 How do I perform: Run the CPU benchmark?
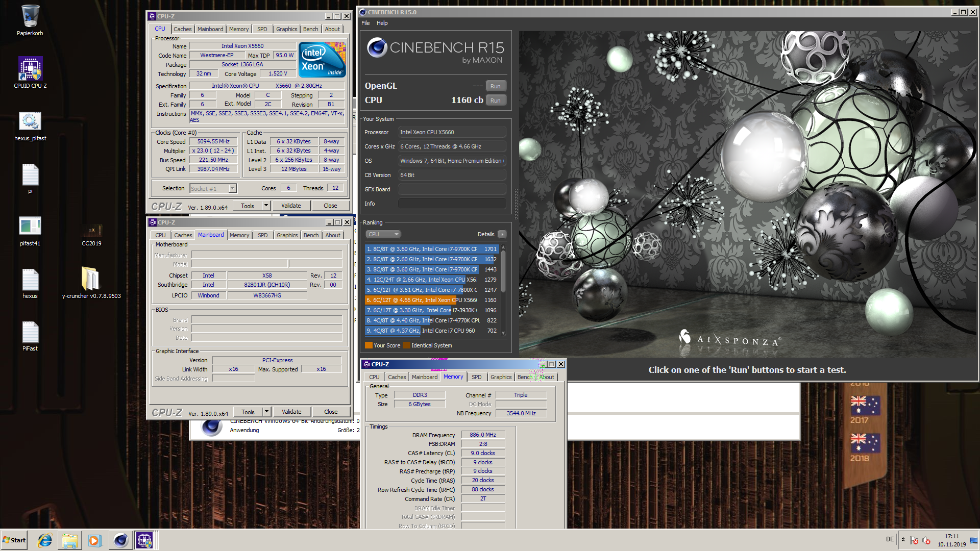(x=495, y=101)
